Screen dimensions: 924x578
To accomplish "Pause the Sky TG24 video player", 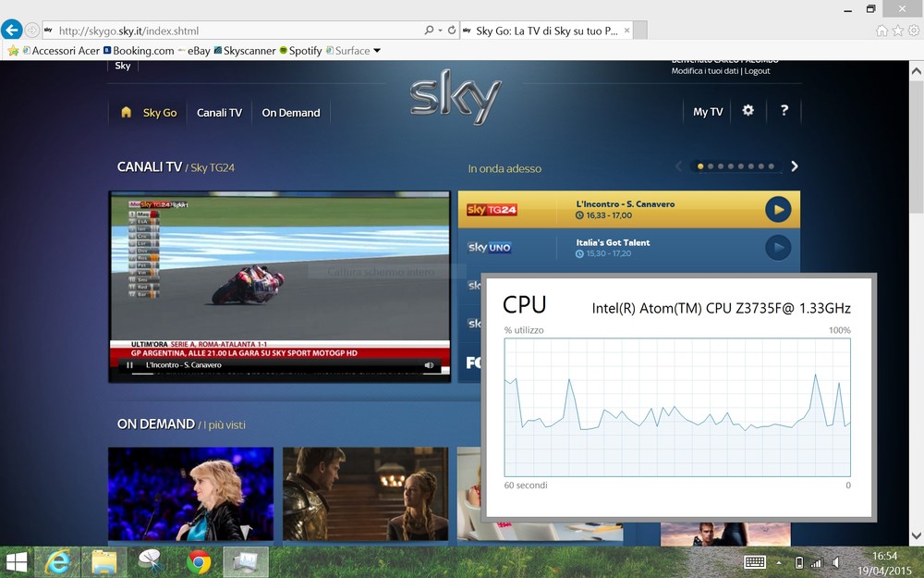I will [x=129, y=365].
